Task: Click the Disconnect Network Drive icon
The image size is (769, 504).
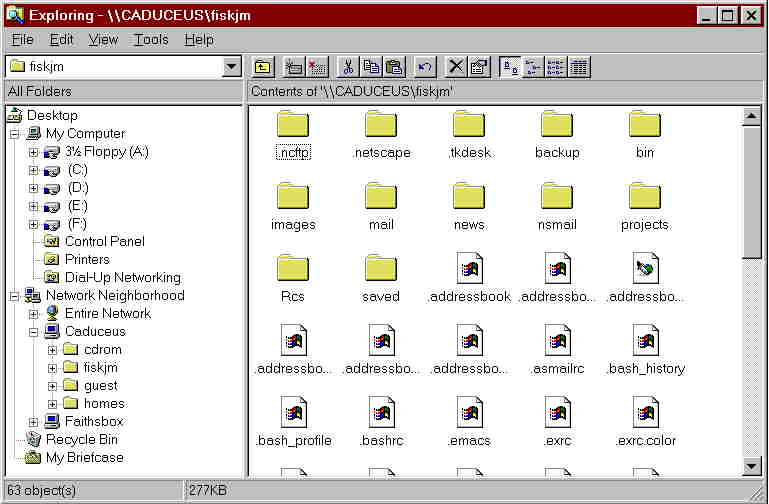Action: pos(317,67)
